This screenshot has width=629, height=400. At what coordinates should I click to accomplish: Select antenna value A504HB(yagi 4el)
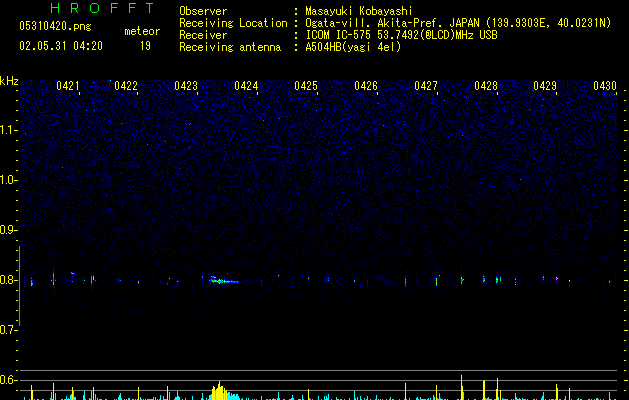pos(353,47)
